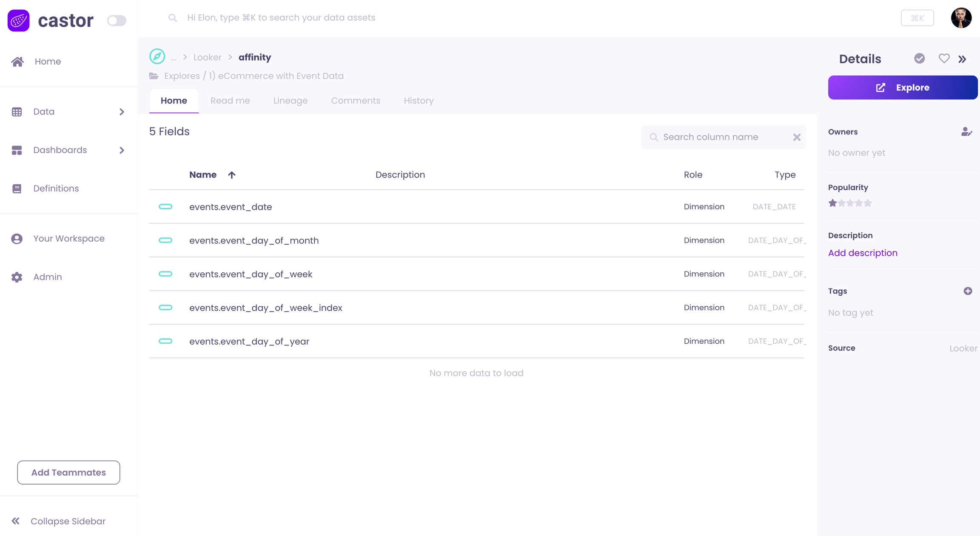Click the Castor logo icon
This screenshot has width=980, height=536.
19,20
